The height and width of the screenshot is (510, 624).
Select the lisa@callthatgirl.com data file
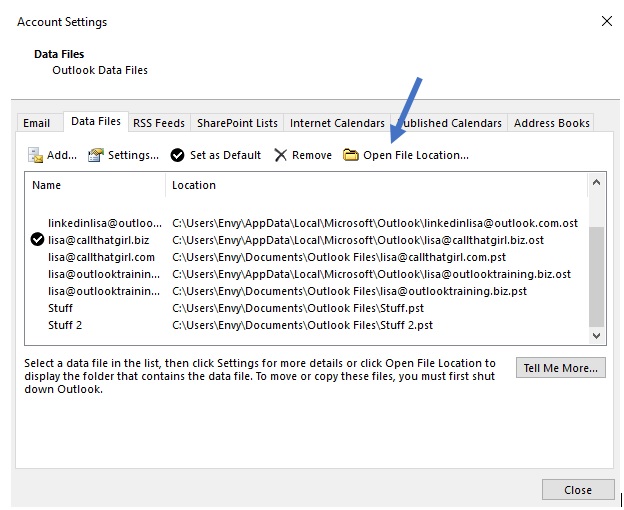(x=101, y=257)
